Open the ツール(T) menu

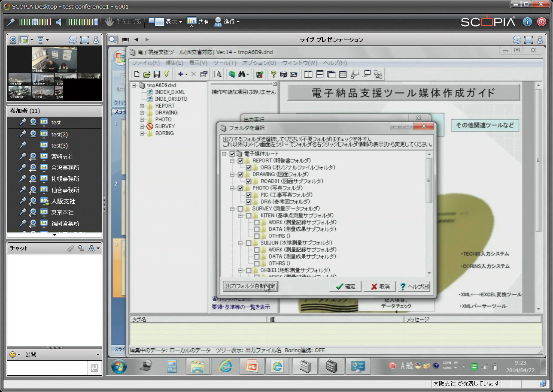tap(225, 63)
